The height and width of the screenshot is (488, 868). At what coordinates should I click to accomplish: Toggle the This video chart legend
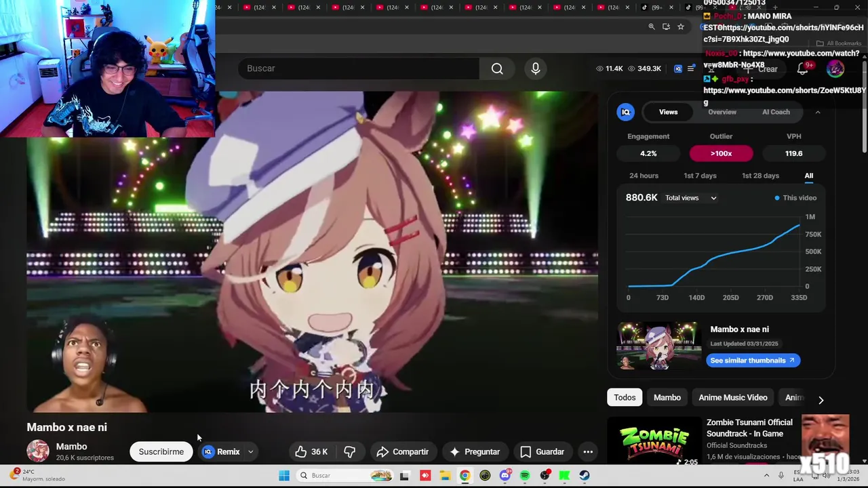[x=795, y=198]
